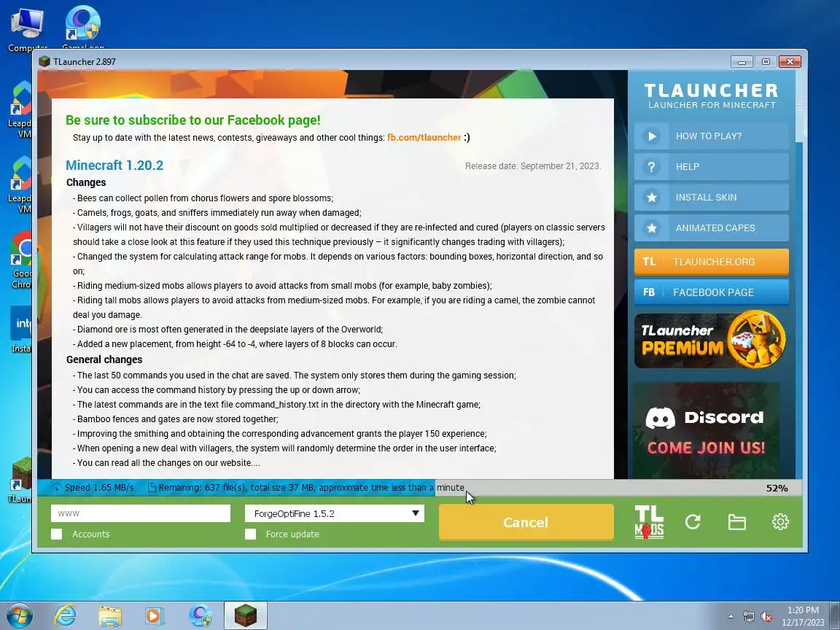The image size is (840, 630).
Task: Click 'Speed 1.65 MB/s' status text
Action: pyautogui.click(x=99, y=488)
